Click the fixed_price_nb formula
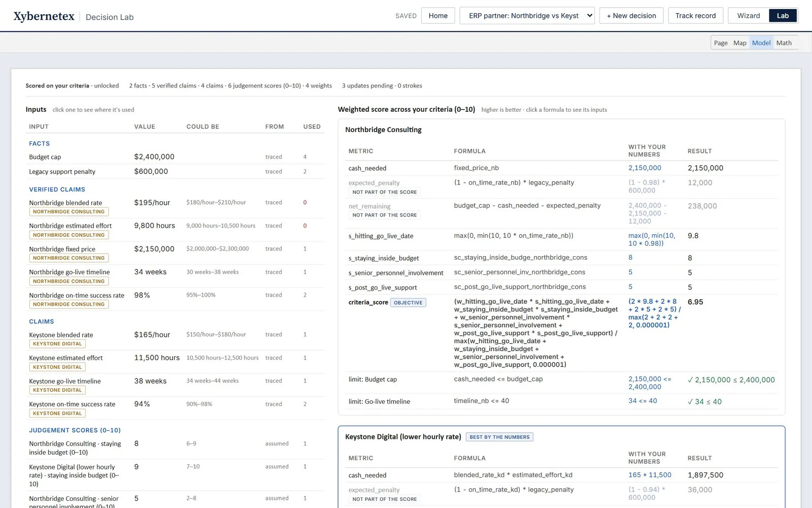 (476, 168)
